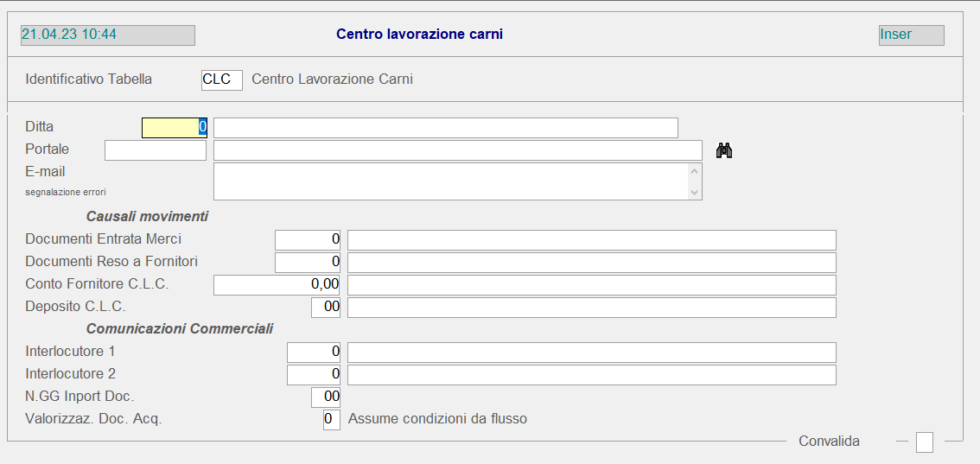Select the Documenti Entrata Merci code field

pyautogui.click(x=308, y=240)
